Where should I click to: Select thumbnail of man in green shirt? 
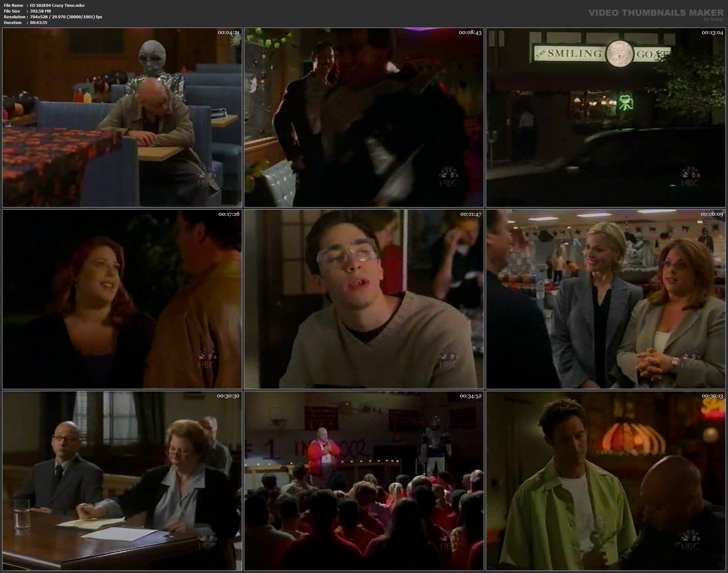605,481
